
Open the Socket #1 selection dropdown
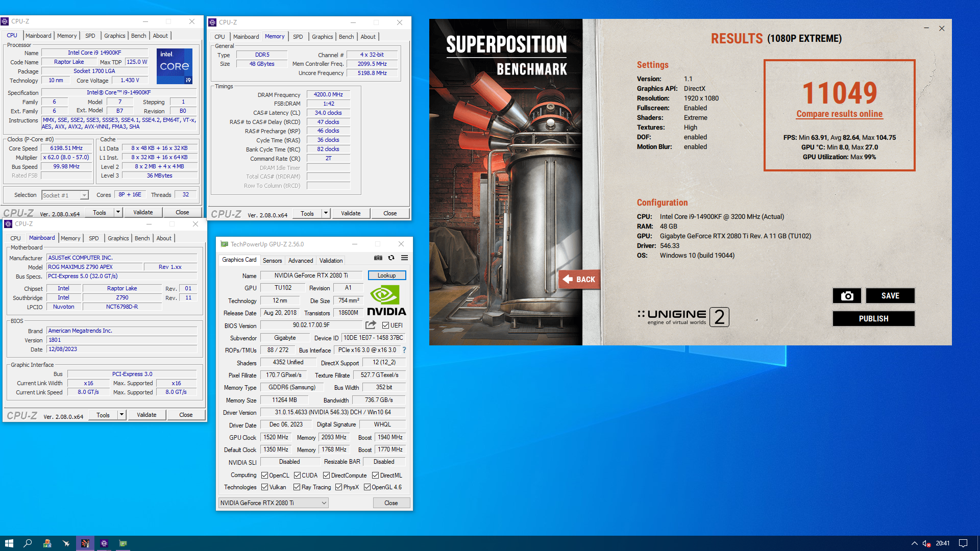click(x=65, y=195)
